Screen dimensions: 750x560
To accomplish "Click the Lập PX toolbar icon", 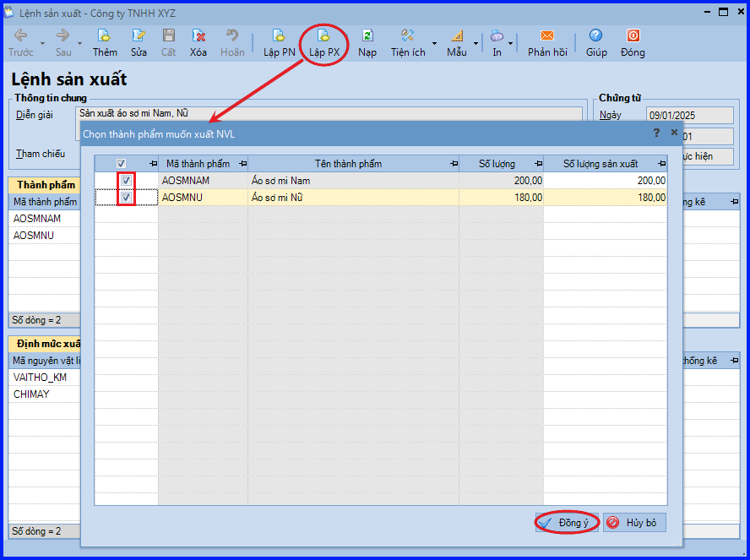I will tap(323, 35).
